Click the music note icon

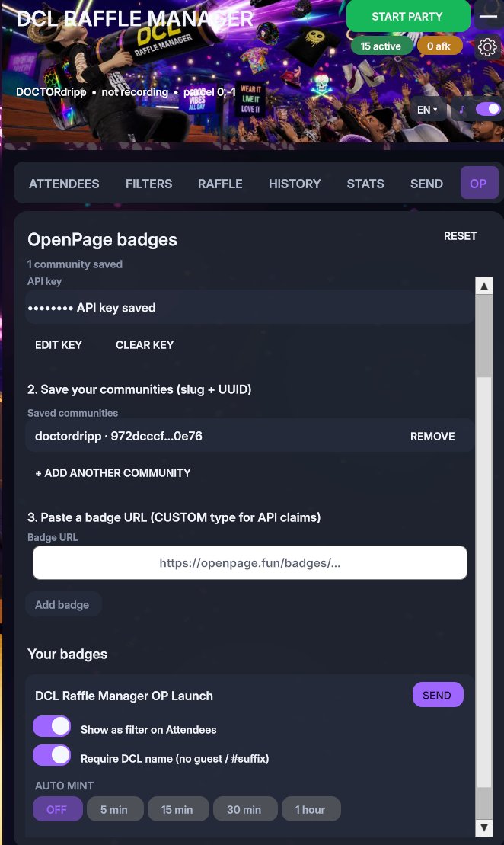click(461, 110)
